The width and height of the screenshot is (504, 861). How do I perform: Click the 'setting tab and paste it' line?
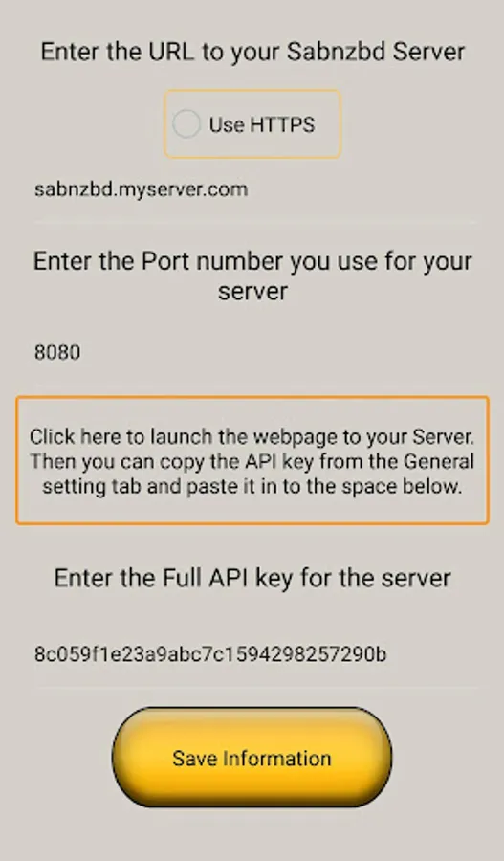click(x=252, y=486)
